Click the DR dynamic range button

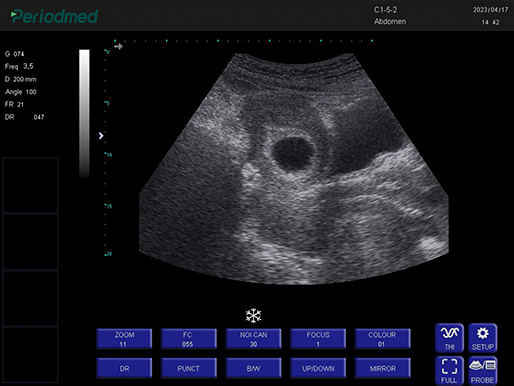pos(124,368)
